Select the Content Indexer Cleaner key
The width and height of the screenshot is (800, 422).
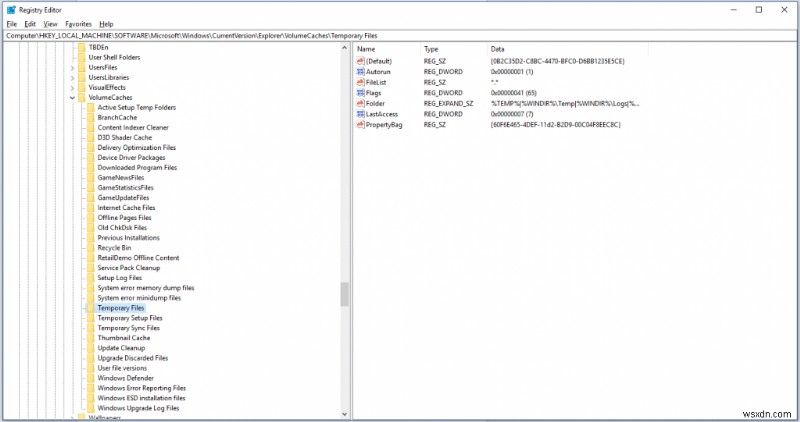tap(133, 128)
